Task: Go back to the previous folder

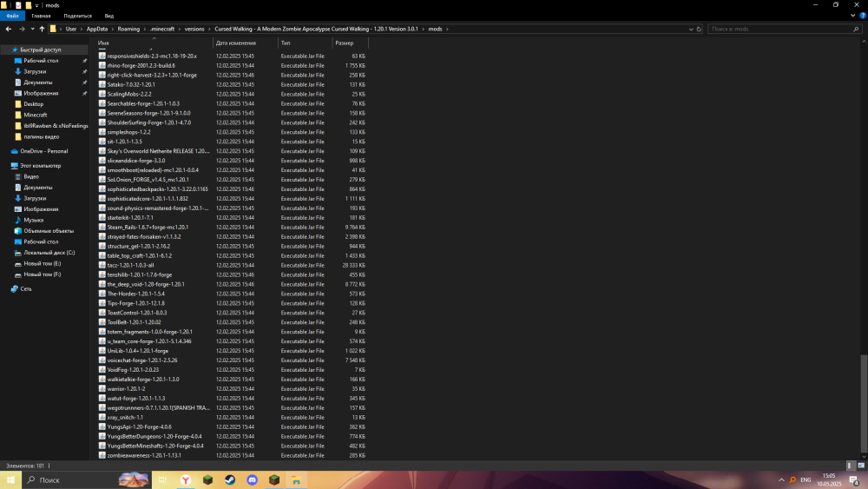Action: 9,29
